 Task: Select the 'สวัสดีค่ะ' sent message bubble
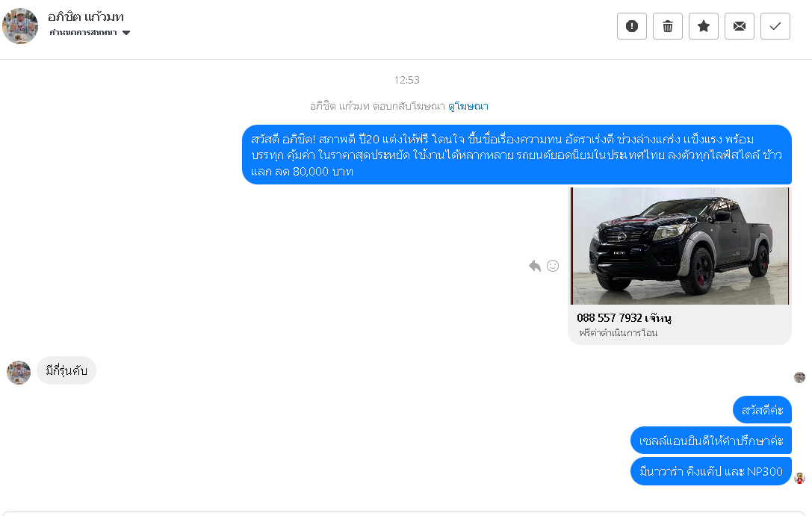point(762,411)
